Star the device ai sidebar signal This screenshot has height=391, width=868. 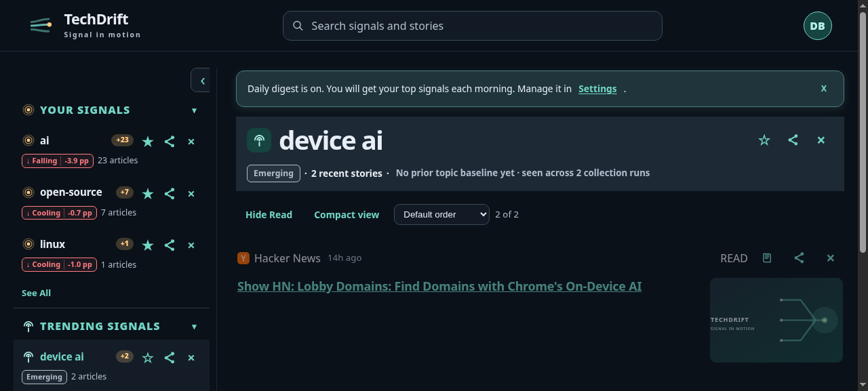click(x=148, y=357)
